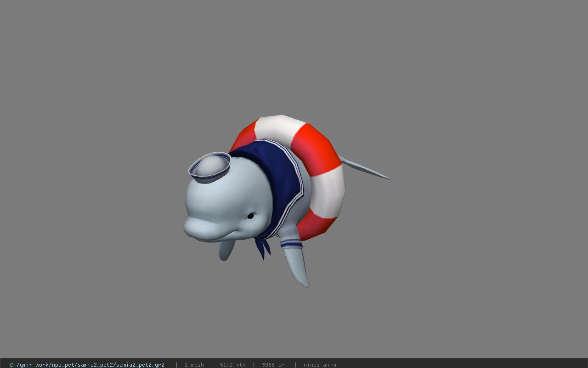
Task: Click the "5192 vtx" vertex count
Action: pyautogui.click(x=232, y=364)
